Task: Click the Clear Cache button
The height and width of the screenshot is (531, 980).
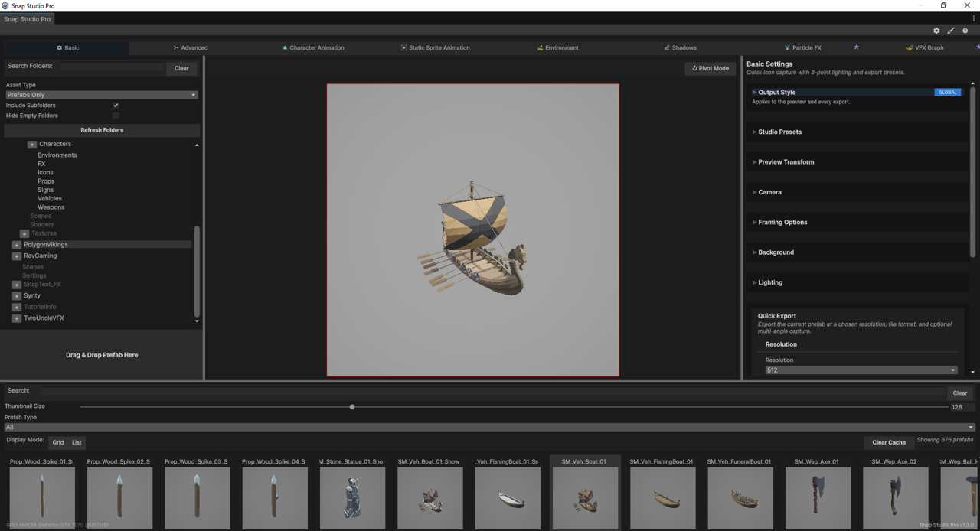Action: pyautogui.click(x=889, y=442)
